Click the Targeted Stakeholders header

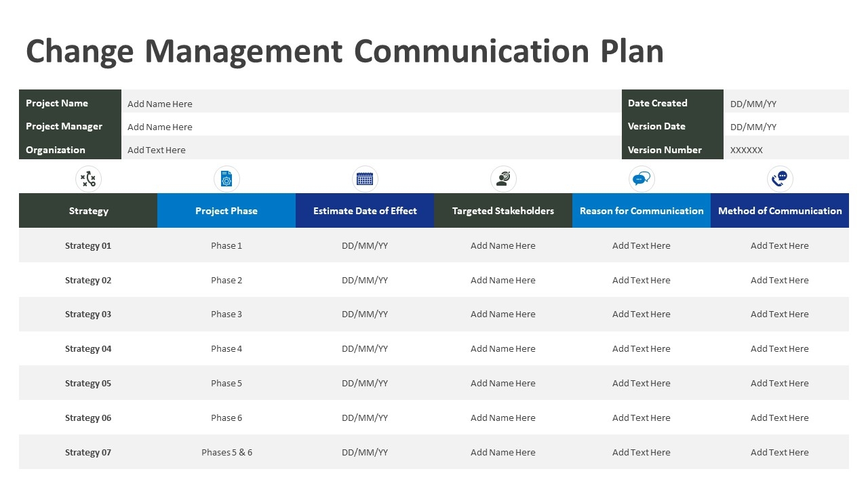503,211
